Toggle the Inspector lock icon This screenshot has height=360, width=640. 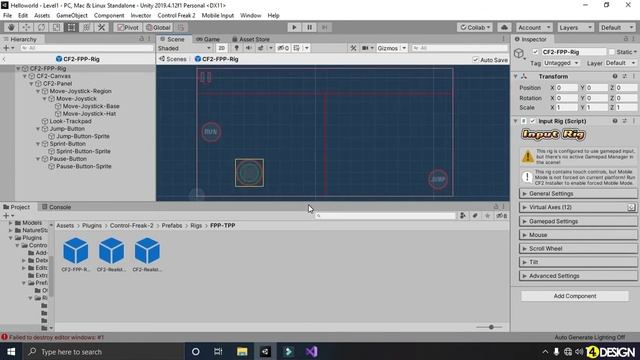click(x=626, y=39)
